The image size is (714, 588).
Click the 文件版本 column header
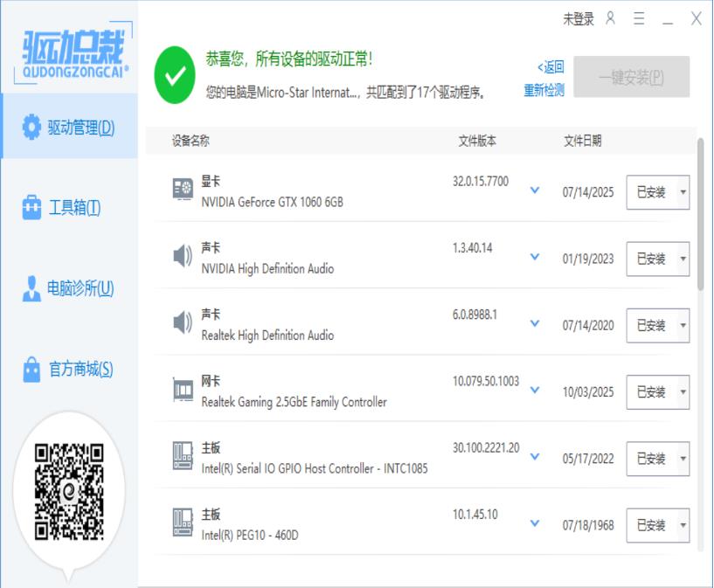[477, 141]
